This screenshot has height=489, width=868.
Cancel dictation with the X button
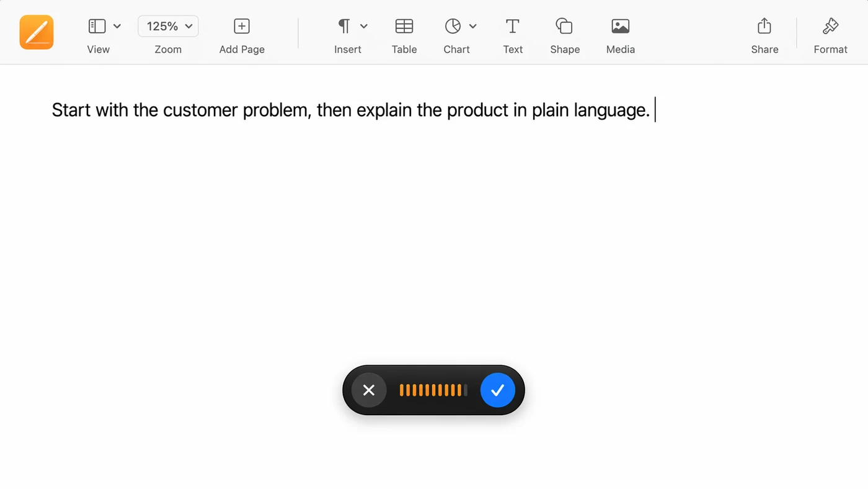368,390
